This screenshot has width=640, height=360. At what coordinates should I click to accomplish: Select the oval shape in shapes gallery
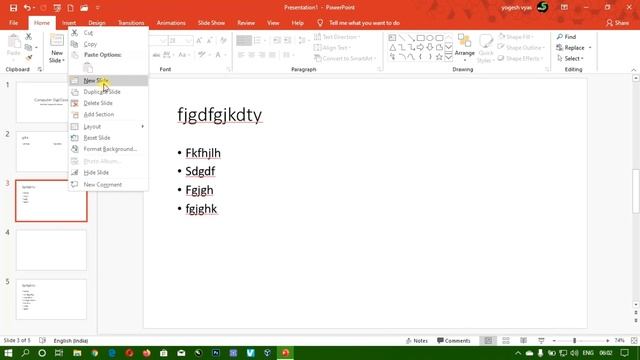pos(430,38)
